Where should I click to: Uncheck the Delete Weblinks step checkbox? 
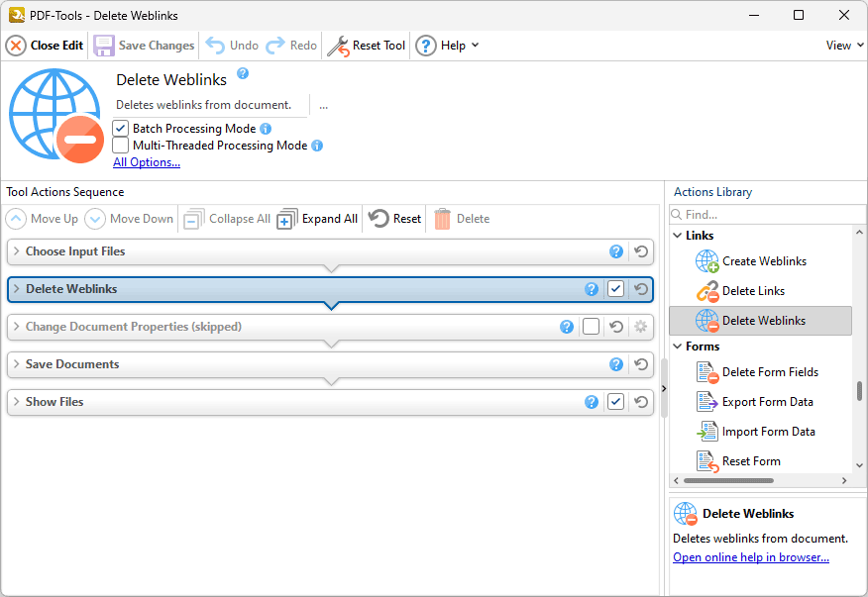pyautogui.click(x=615, y=289)
